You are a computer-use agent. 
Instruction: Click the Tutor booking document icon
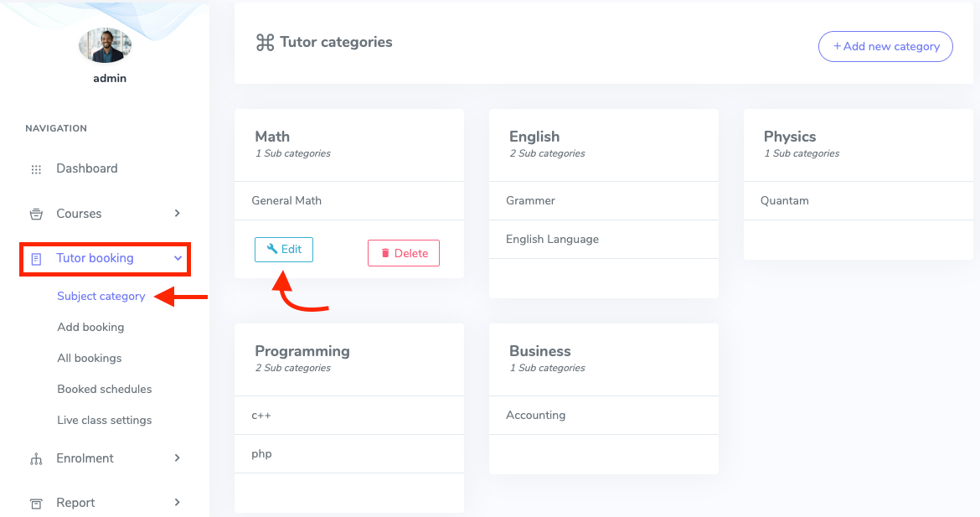36,259
